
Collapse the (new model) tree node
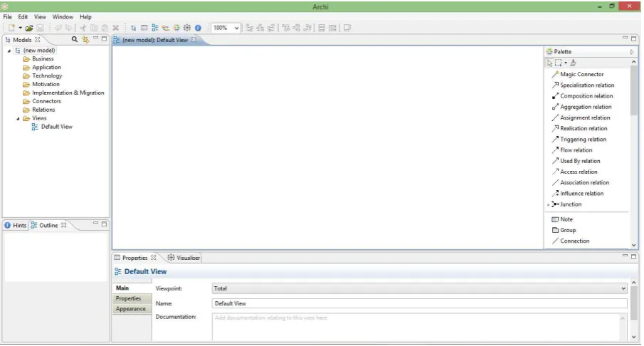[x=9, y=51]
